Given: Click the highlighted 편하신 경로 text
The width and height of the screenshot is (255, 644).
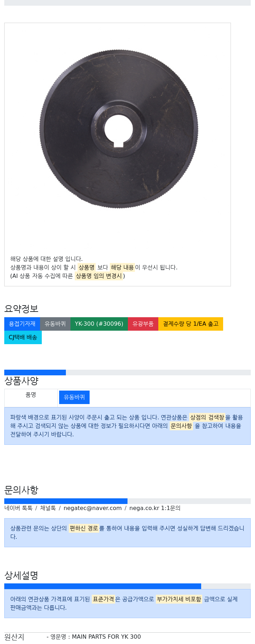Looking at the screenshot, I should [x=84, y=528].
